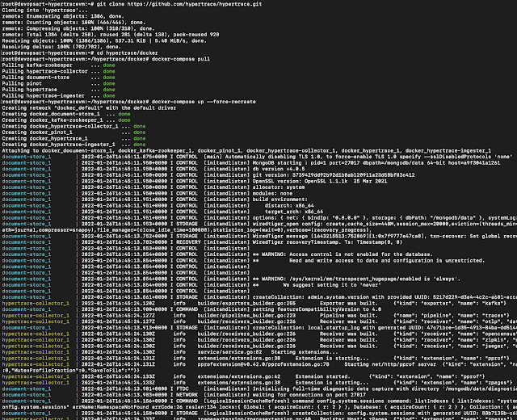Click the "Creating docker_kafka-zookeeper_1" line
This screenshot has height=420, width=517.
[x=66, y=120]
